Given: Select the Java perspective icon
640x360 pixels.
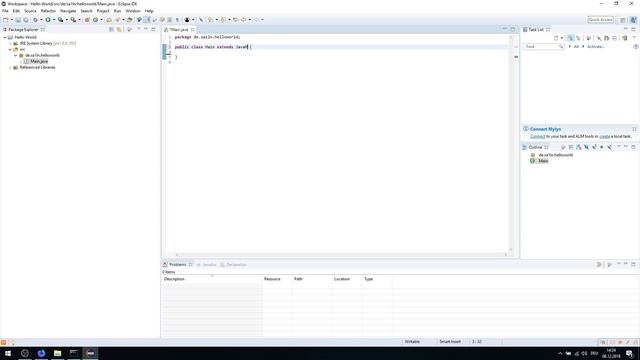Looking at the screenshot, I should [633, 20].
